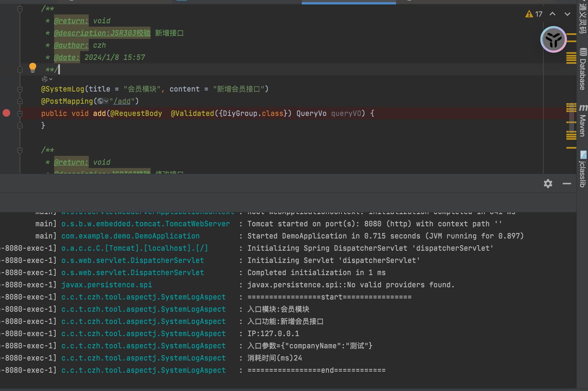Click the console line showing IP:127.0.0.1
Viewport: 588px width, 391px height.
(273, 334)
